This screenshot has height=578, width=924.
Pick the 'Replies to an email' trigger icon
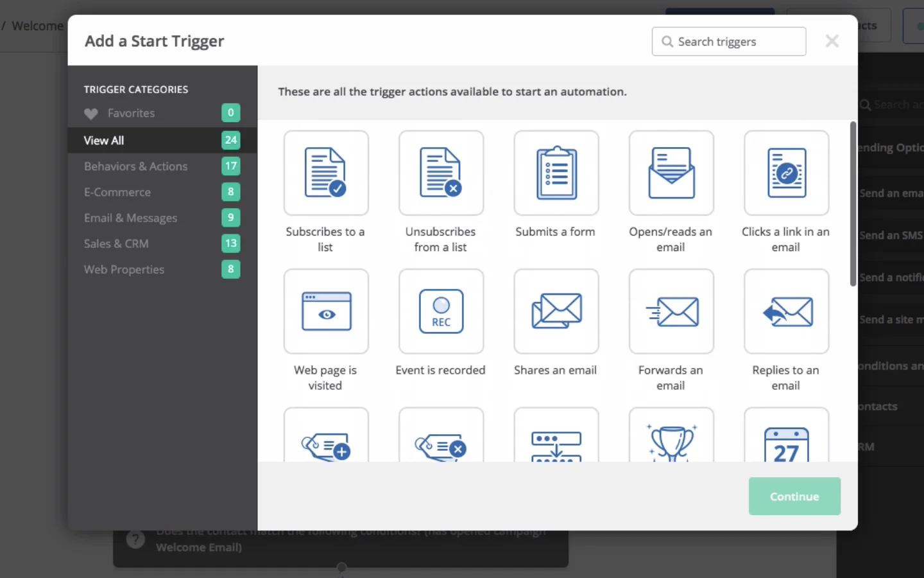click(787, 311)
